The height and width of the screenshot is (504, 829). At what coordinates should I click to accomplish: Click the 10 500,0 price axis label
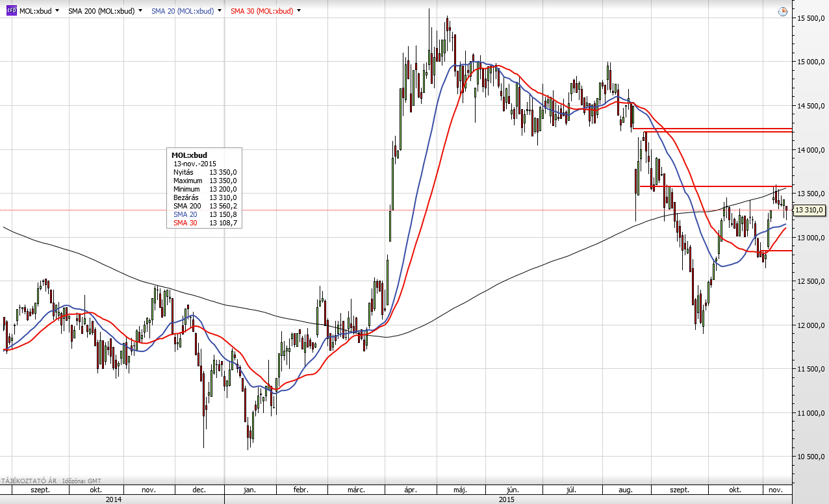tap(811, 457)
